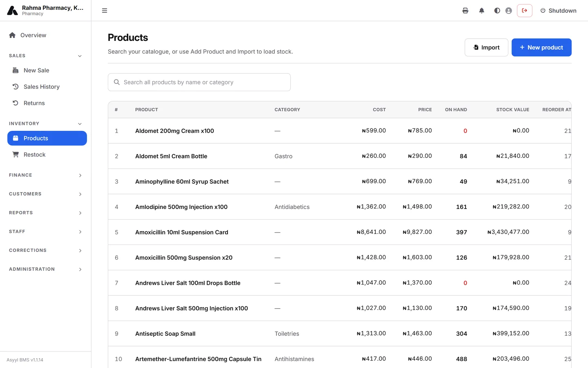Select Products in the sidebar
This screenshot has width=588, height=368.
(47, 138)
